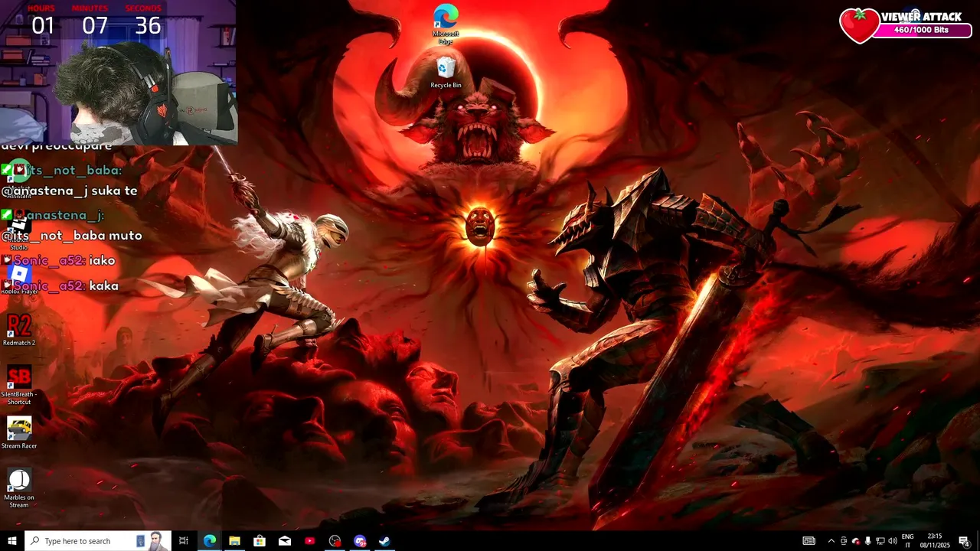Open the Windows Start menu
This screenshot has height=551, width=980.
coord(12,541)
